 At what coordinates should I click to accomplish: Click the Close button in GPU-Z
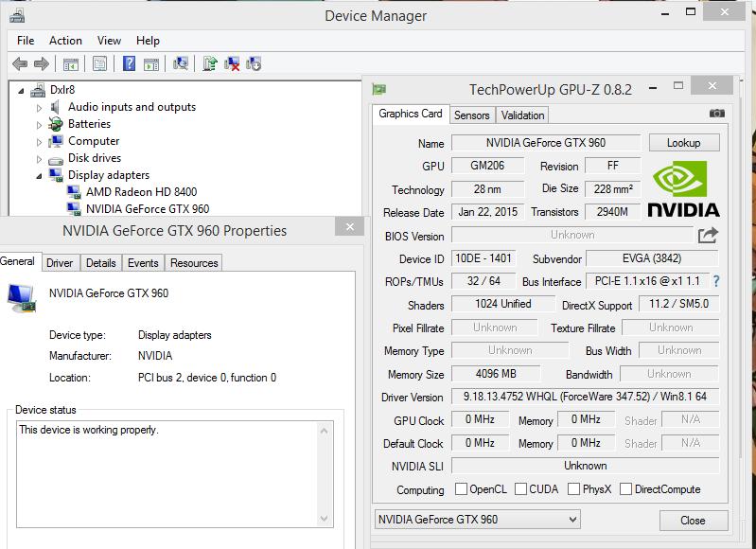tap(693, 521)
